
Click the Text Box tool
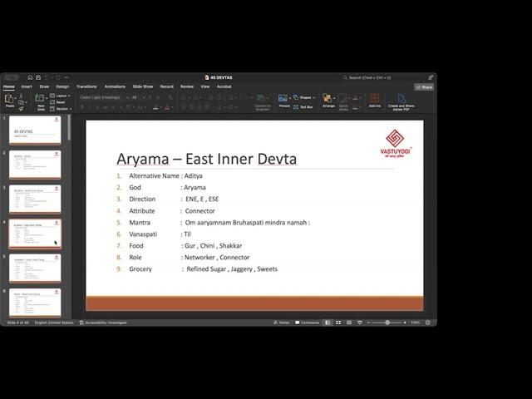point(303,107)
